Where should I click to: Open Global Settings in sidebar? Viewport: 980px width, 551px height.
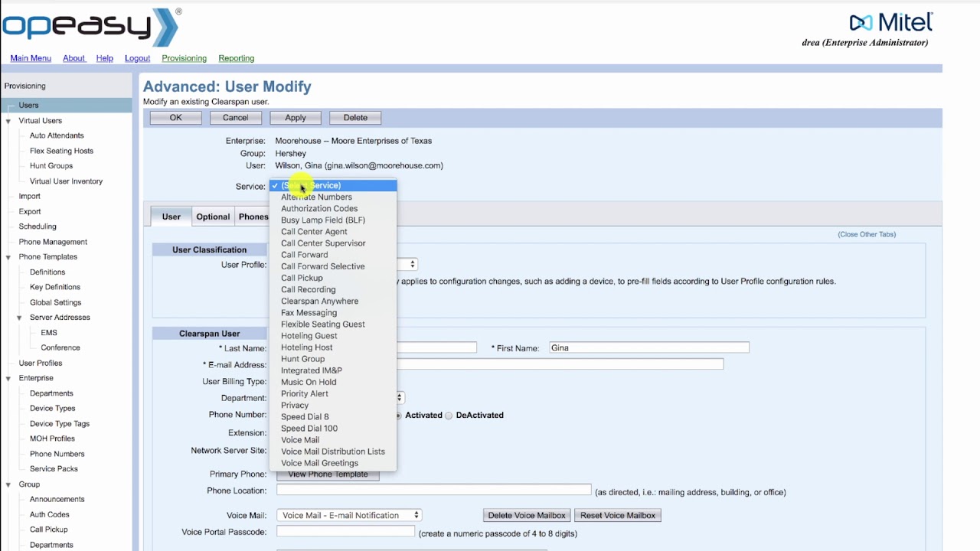pyautogui.click(x=55, y=302)
